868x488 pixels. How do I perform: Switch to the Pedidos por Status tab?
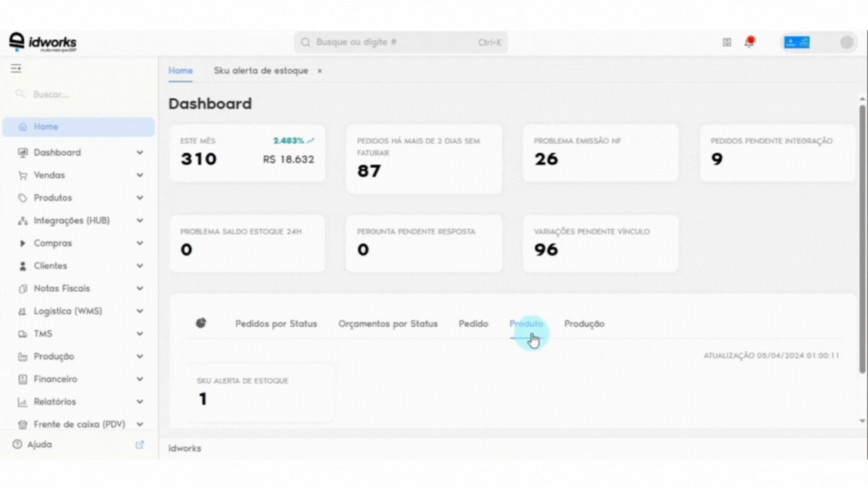(x=276, y=324)
